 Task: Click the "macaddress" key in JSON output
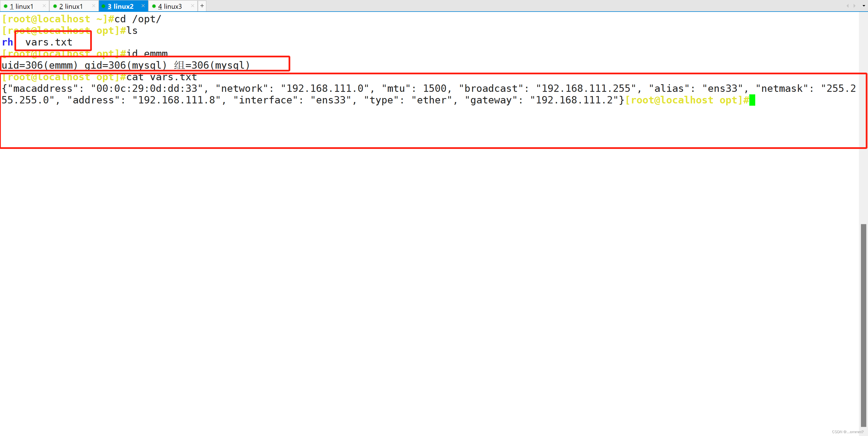43,89
